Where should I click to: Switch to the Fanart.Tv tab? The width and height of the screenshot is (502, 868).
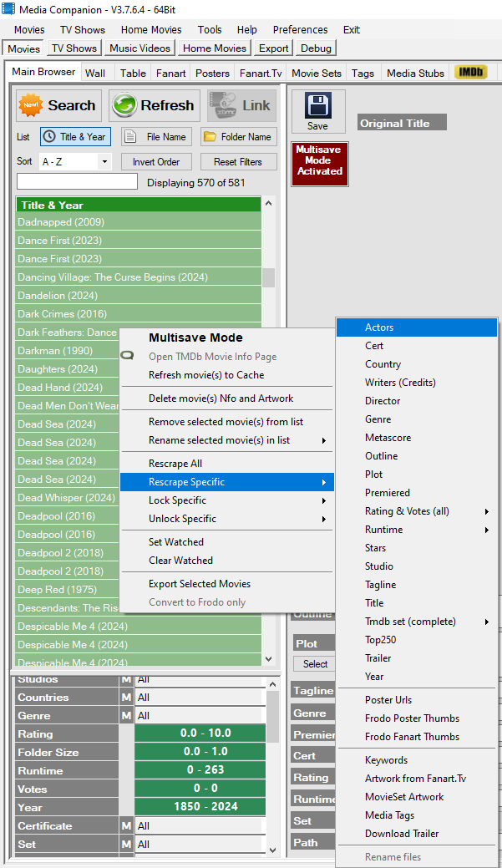261,73
